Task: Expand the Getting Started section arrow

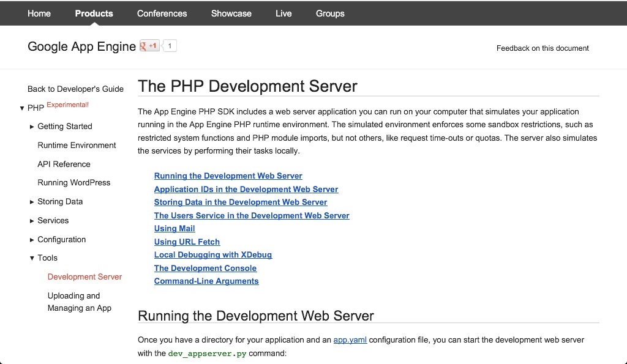Action: 32,127
